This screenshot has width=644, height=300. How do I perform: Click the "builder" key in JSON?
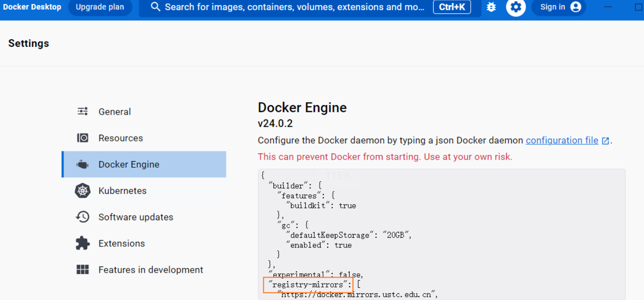pos(289,186)
